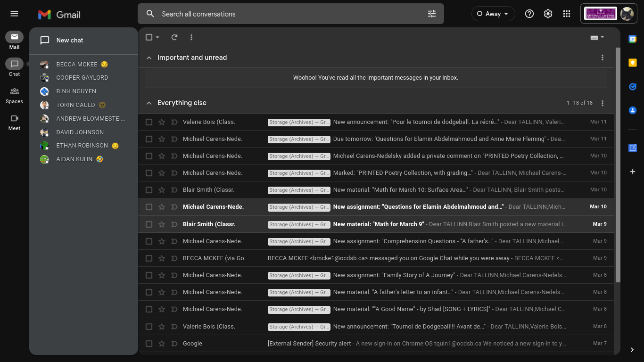Open Google Keep in side panel
Screen dimensions: 644x362
coord(633,63)
